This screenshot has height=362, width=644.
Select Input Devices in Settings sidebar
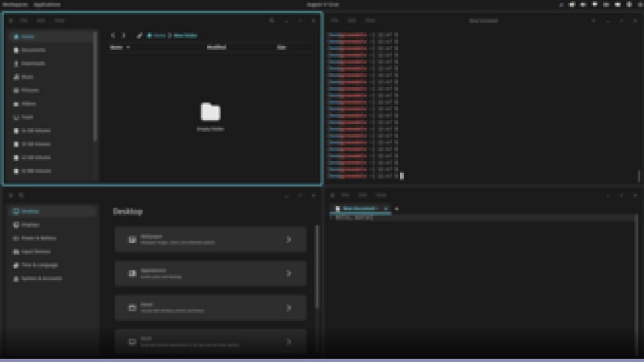[52, 252]
